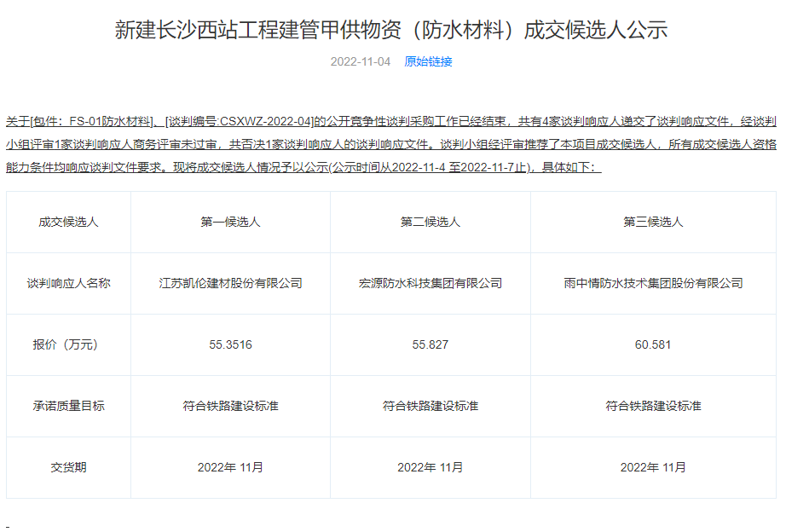Select the 第三候选人 column header
The height and width of the screenshot is (532, 786).
pyautogui.click(x=653, y=223)
